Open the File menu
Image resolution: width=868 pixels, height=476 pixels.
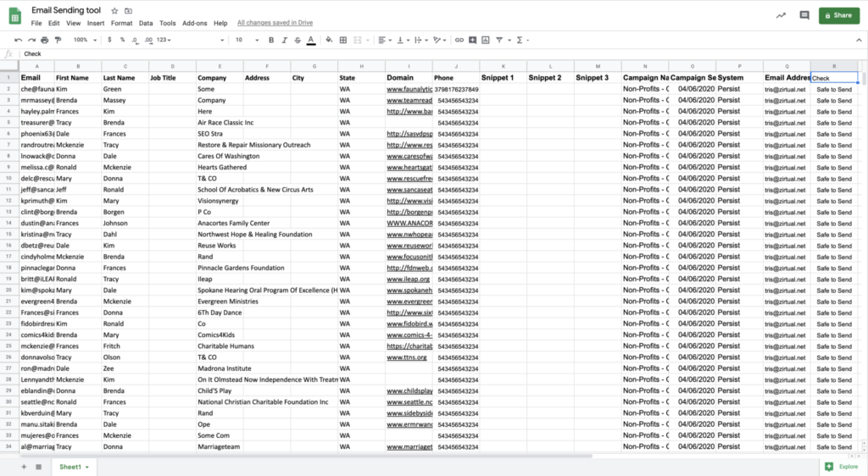tap(36, 23)
